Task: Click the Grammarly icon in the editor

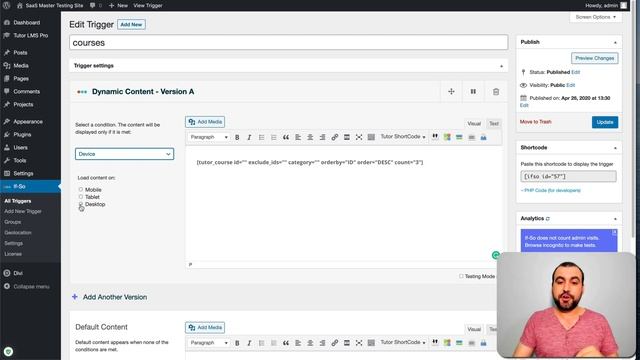Action: pos(495,255)
